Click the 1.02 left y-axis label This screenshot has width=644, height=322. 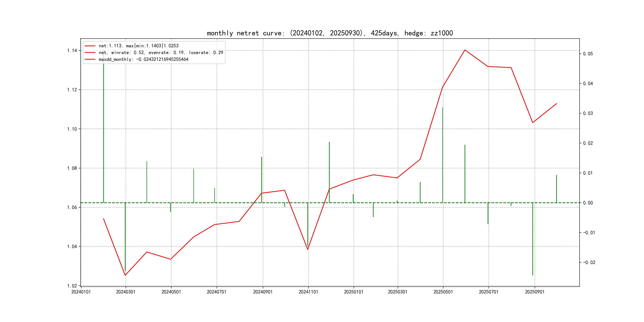tap(72, 286)
